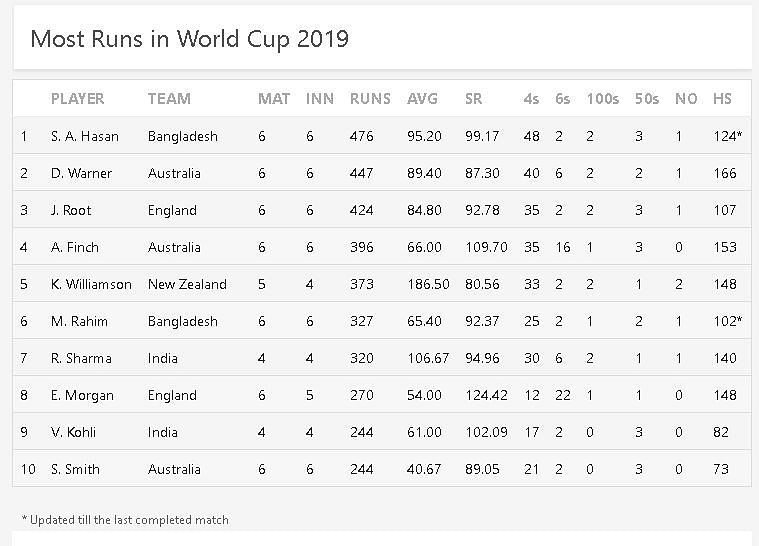Select player D. Warner
759x546 pixels.
[x=81, y=173]
